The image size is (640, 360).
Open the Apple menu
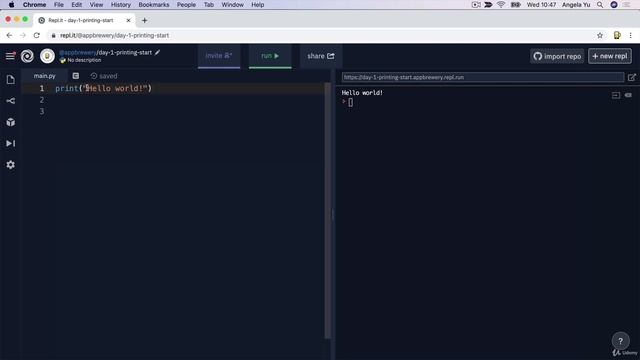click(11, 5)
